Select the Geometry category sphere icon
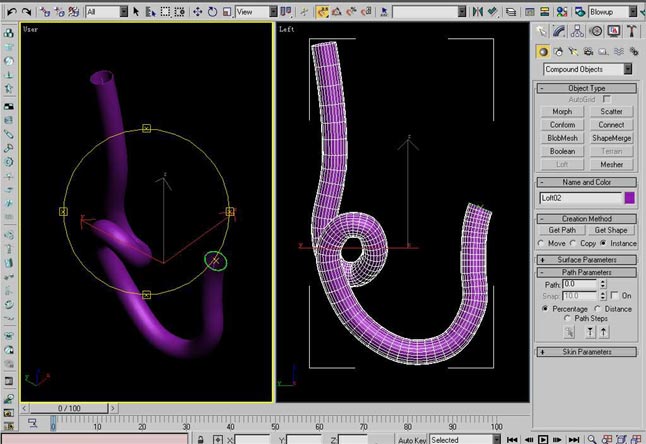Screen dimensions: 646x444 pos(543,51)
